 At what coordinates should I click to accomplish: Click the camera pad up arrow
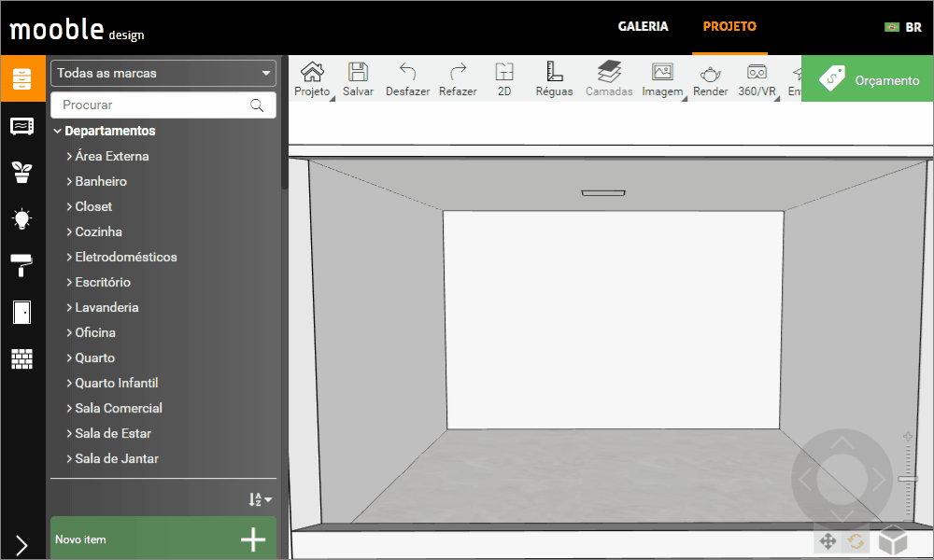[842, 442]
